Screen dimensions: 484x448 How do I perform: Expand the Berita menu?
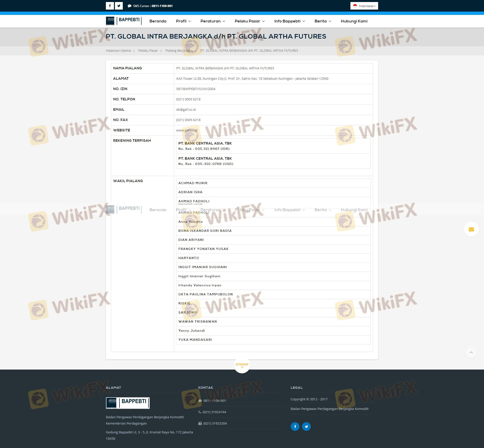tap(323, 21)
